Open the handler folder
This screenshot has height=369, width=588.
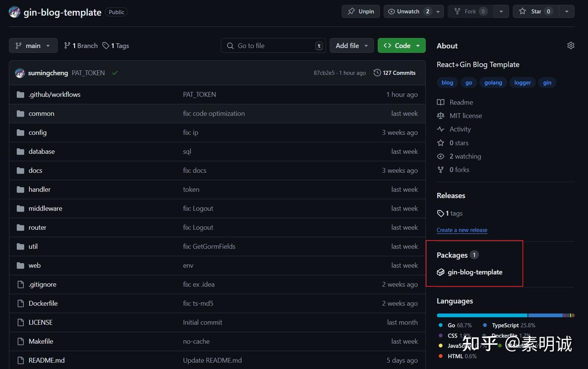pyautogui.click(x=40, y=190)
